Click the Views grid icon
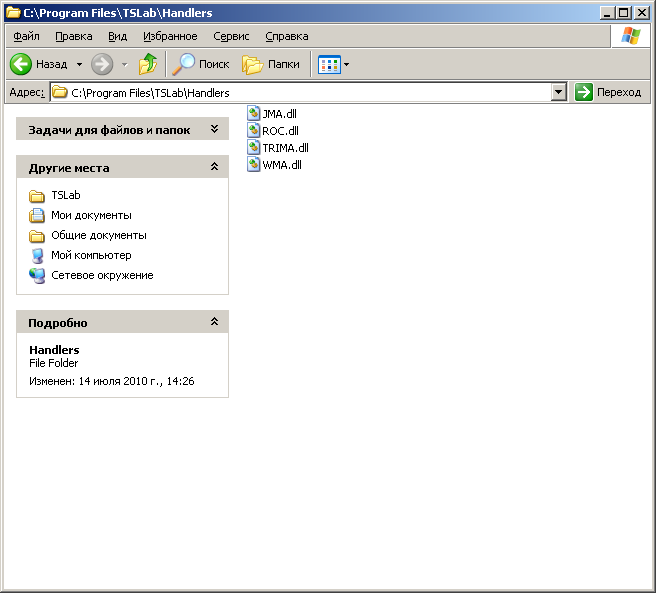The image size is (656, 593). pyautogui.click(x=329, y=64)
